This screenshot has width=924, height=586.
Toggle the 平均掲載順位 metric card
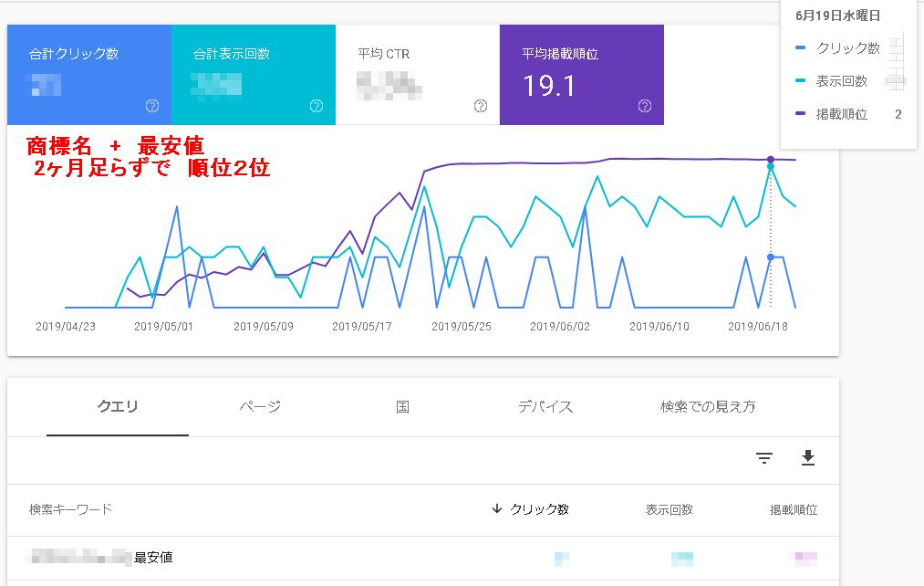point(582,75)
